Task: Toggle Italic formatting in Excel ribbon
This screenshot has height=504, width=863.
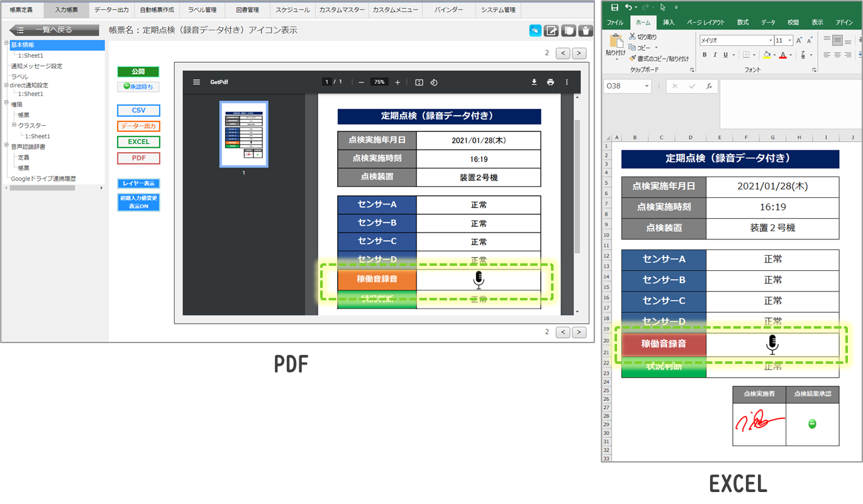Action: point(715,55)
